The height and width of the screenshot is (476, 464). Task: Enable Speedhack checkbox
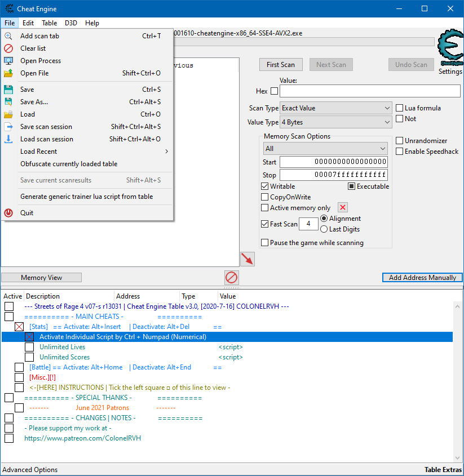click(x=400, y=152)
